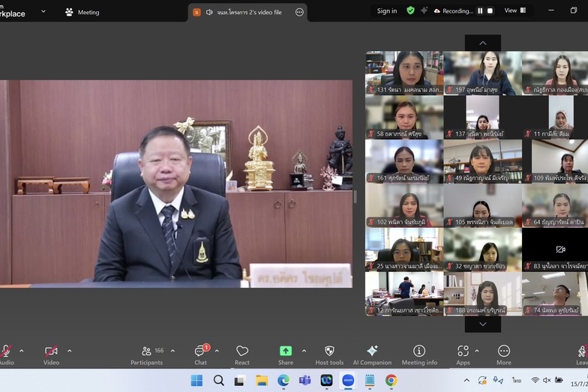Open taskbar Search
Screen dimensions: 588x392
tap(219, 381)
